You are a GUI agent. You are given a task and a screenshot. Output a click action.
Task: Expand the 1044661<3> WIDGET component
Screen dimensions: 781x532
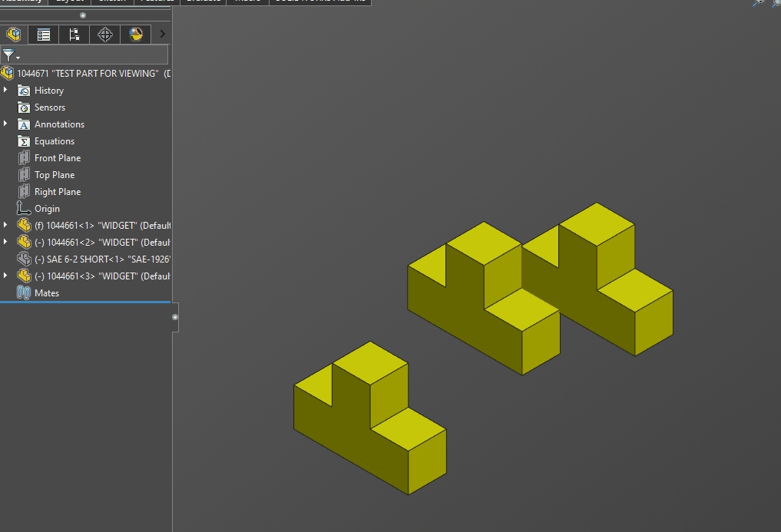pyautogui.click(x=5, y=276)
